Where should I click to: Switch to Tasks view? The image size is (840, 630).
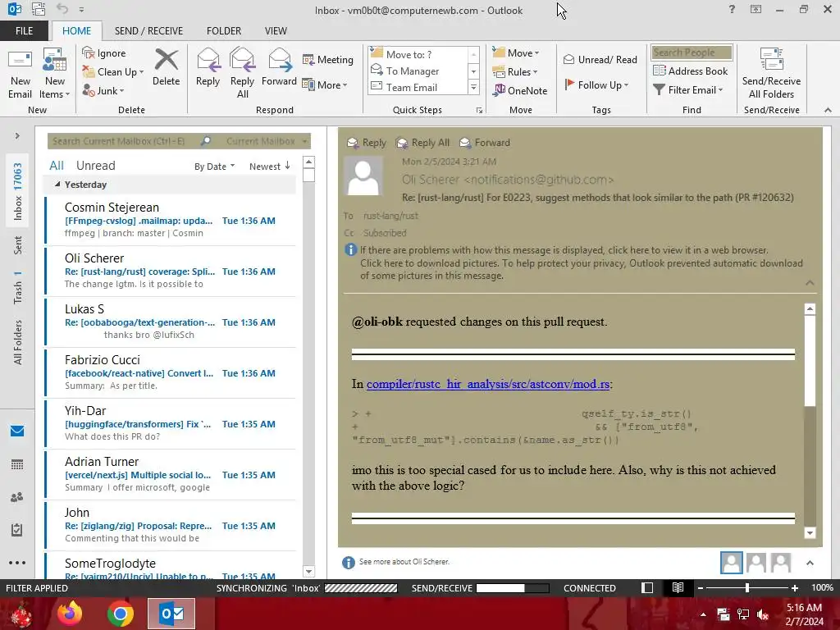click(17, 530)
